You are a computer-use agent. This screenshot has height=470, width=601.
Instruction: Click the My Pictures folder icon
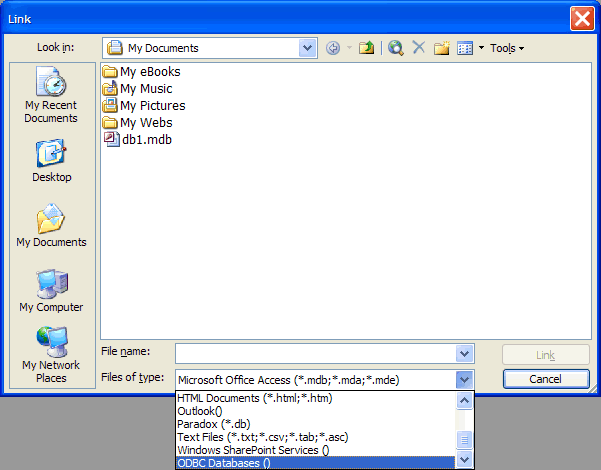110,105
